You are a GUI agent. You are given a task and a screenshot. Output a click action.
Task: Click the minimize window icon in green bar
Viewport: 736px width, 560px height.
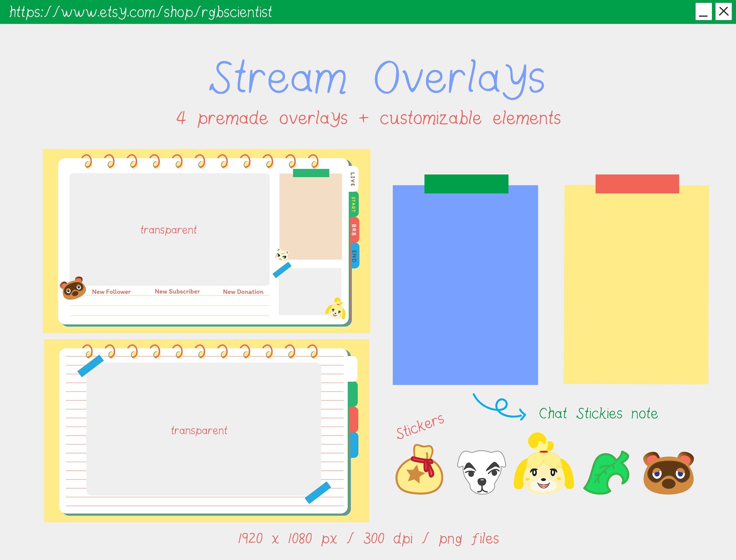704,12
